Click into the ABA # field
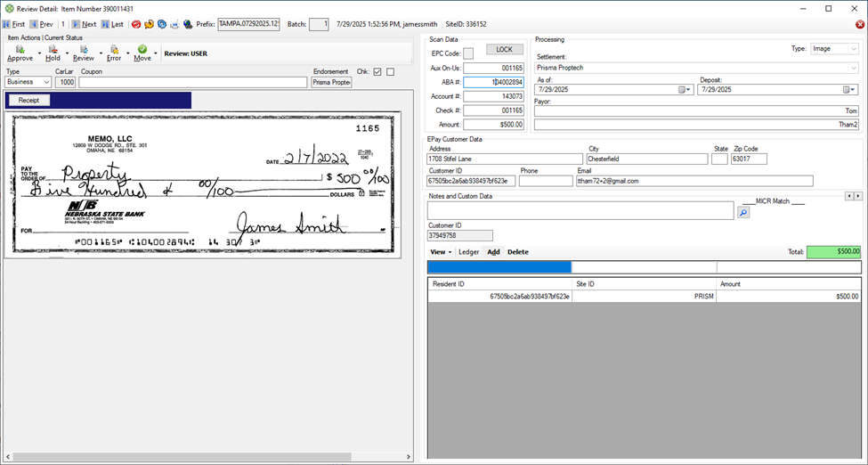Screen dimensions: 868x465 pos(493,82)
